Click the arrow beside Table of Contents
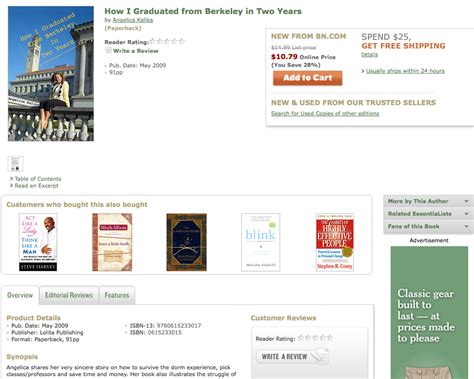 point(11,179)
